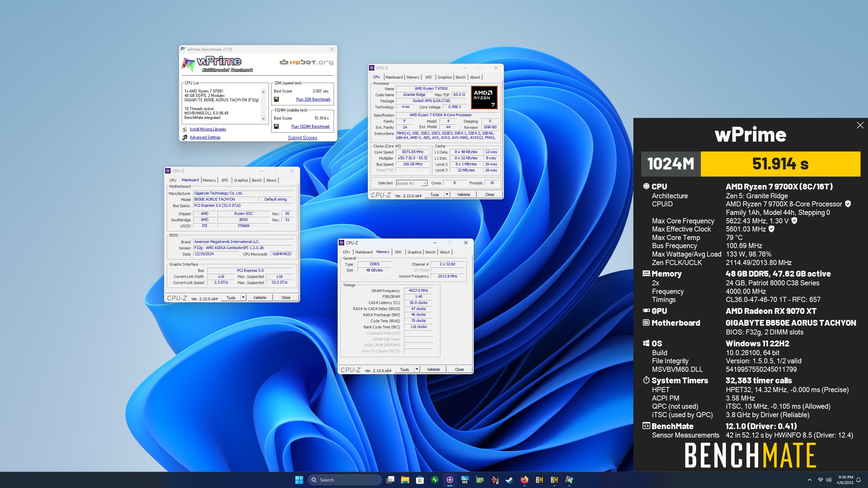Click the green pulse monitor icon in taskbar
This screenshot has height=488, width=868.
coord(435,480)
